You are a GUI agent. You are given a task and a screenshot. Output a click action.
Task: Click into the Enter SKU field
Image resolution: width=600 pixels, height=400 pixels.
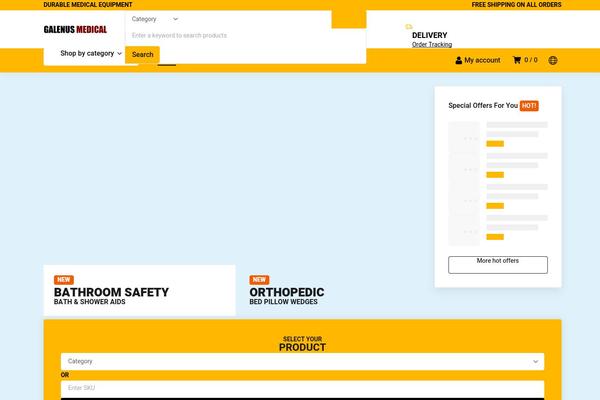[x=302, y=388]
